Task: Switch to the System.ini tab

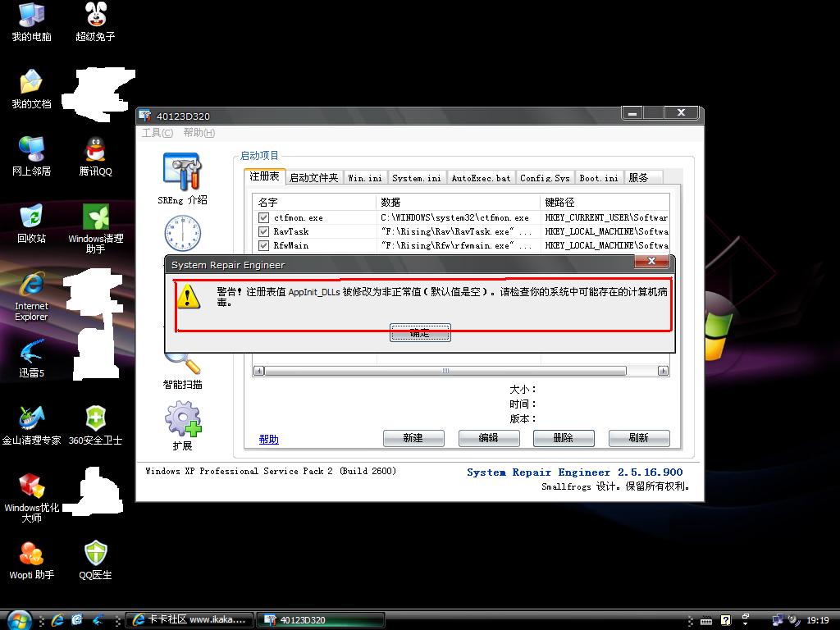Action: [416, 178]
